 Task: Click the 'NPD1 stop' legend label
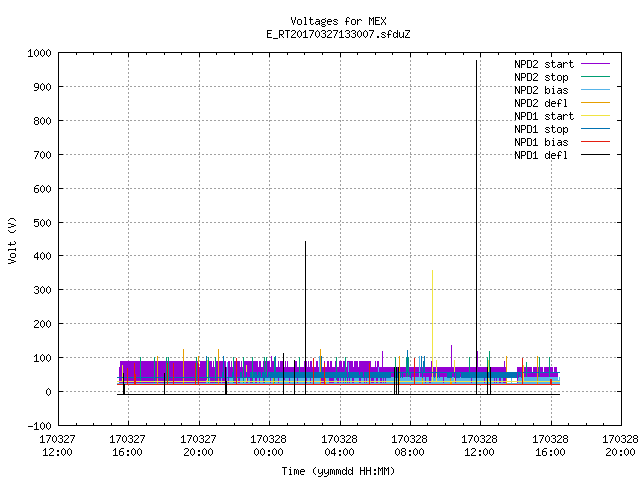point(541,129)
